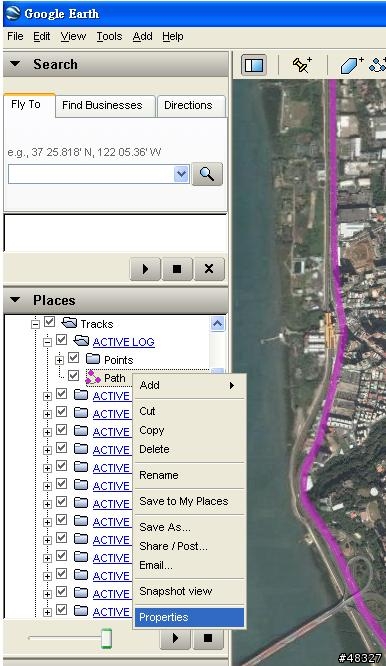
Task: Choose Delete from the context menu
Action: tap(189, 449)
